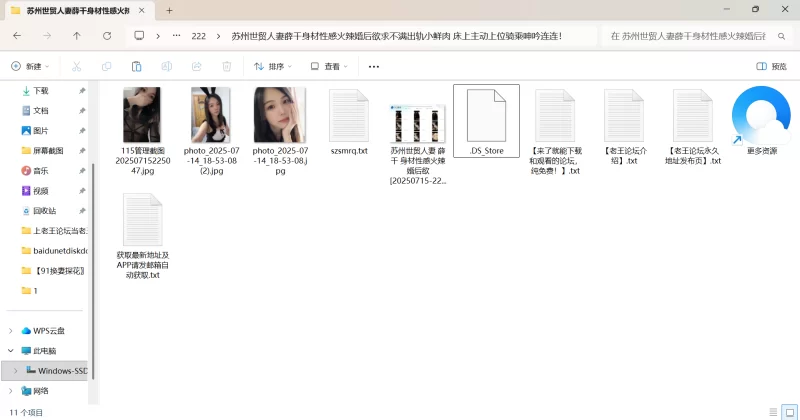Open the folder named 1 in sidebar
Viewport: 800px width, 420px height.
coord(35,291)
